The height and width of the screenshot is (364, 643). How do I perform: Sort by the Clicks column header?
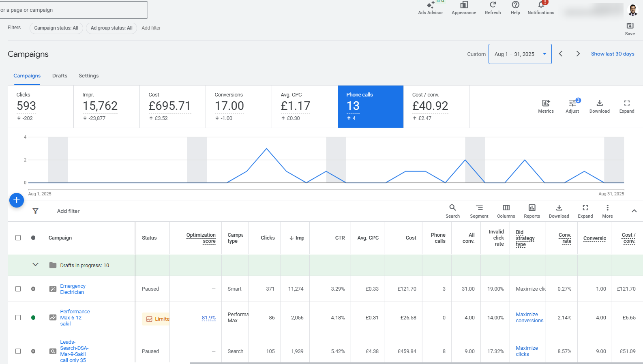click(268, 238)
